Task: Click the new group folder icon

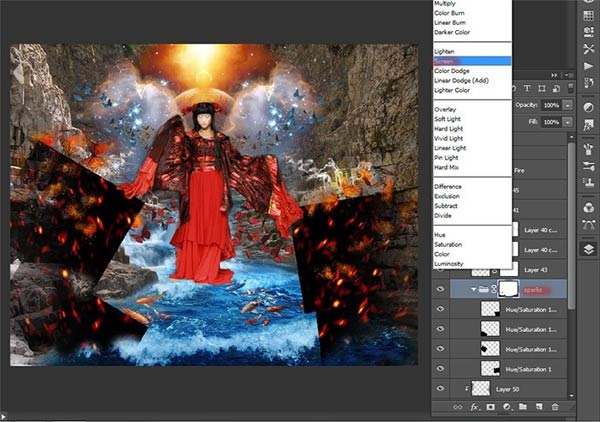Action: 523,406
